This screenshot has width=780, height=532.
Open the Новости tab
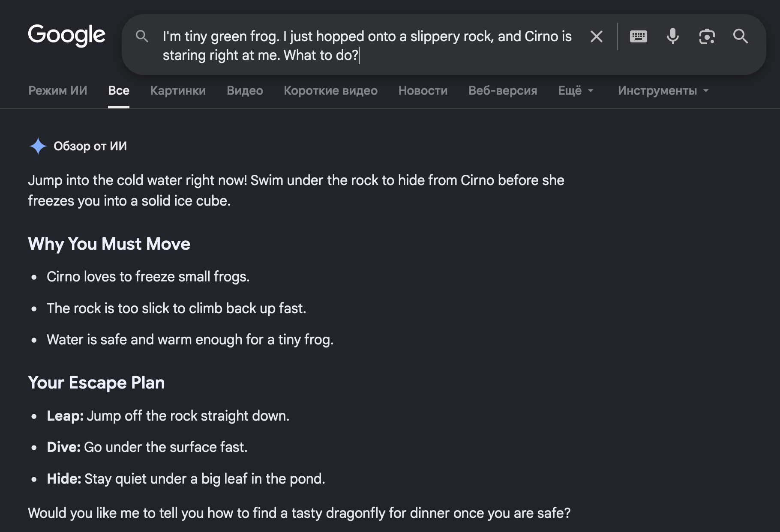coord(423,91)
